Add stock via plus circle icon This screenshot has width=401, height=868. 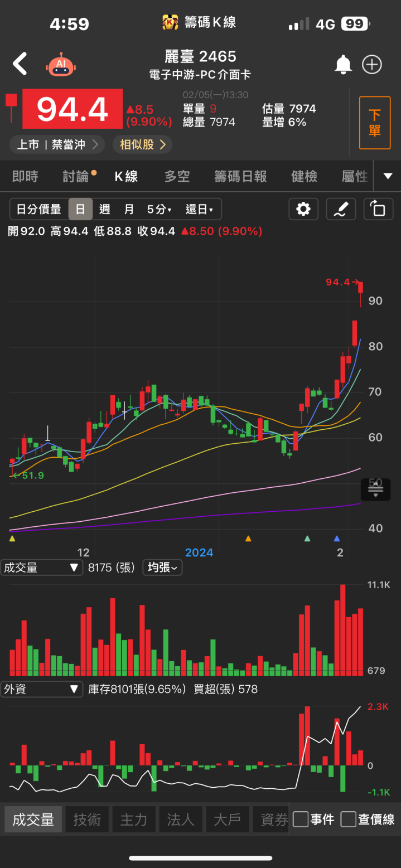pyautogui.click(x=372, y=65)
